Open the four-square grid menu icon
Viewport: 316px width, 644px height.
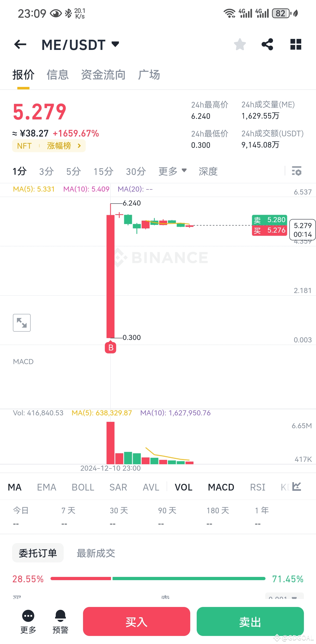(296, 45)
